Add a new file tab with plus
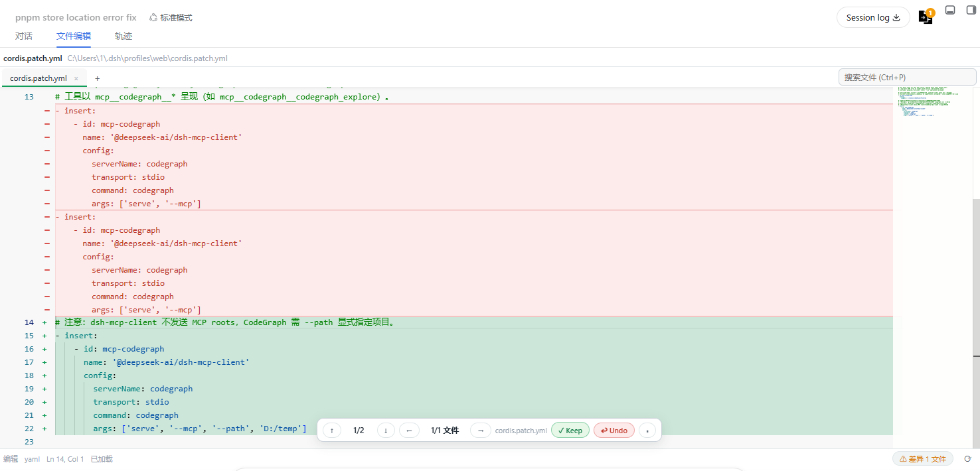Viewport: 980px width, 471px height. [97, 78]
